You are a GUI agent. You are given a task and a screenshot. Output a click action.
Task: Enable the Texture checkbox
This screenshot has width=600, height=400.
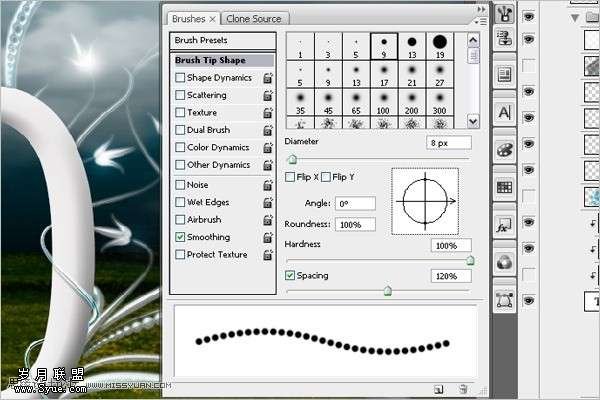pos(180,112)
